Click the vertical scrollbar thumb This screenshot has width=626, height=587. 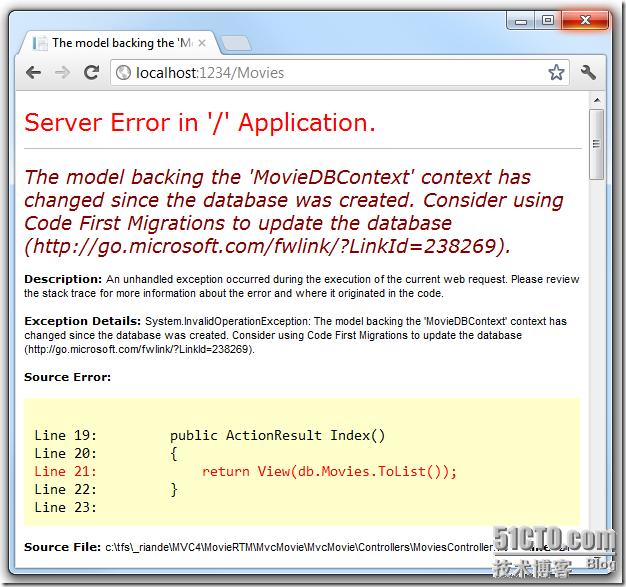coord(597,145)
